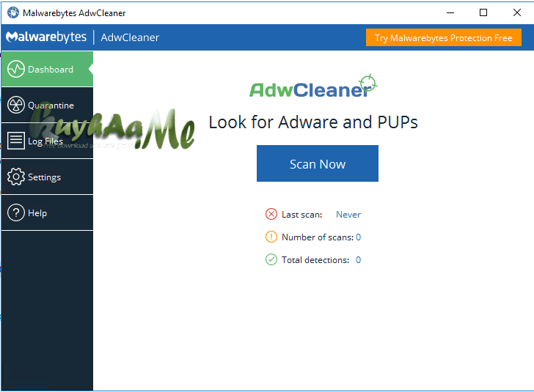Click the 'Never' last scan value
This screenshot has width=534, height=392.
348,215
